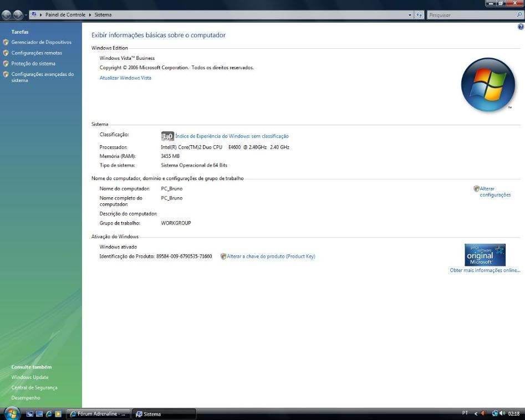This screenshot has height=420, width=525.
Task: Click the 3455 MB memory value
Action: [170, 156]
